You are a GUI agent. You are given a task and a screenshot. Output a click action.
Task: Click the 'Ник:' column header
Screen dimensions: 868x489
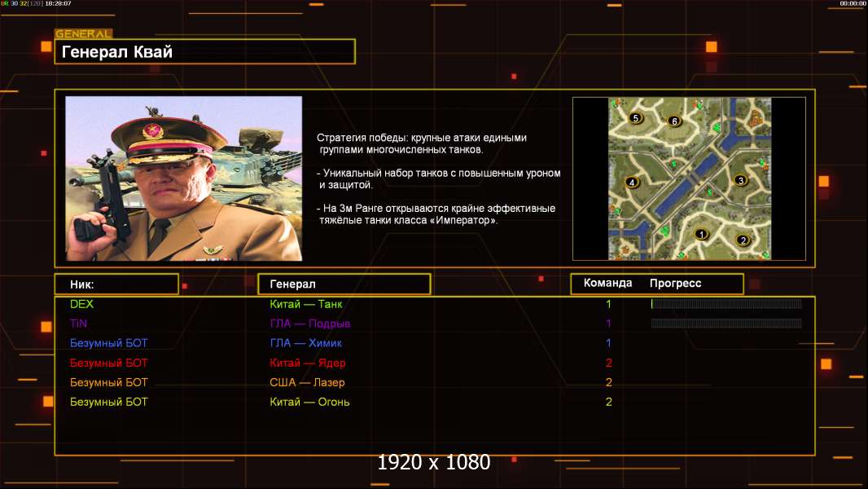click(x=116, y=284)
